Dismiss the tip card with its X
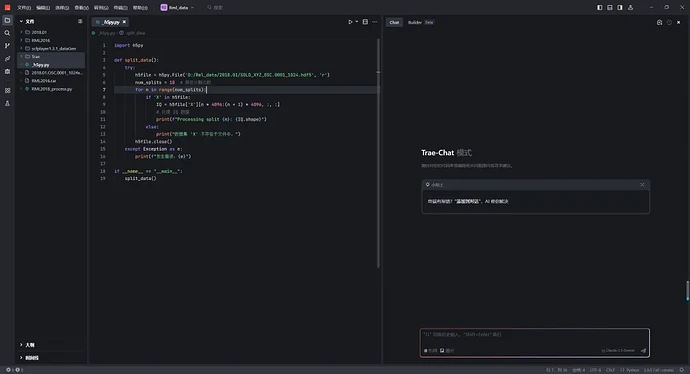 tap(642, 185)
